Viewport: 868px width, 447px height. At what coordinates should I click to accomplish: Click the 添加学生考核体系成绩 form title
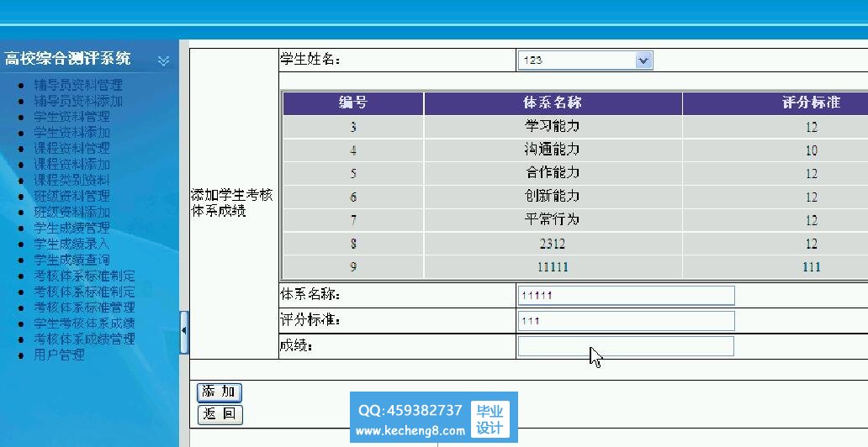click(x=232, y=203)
